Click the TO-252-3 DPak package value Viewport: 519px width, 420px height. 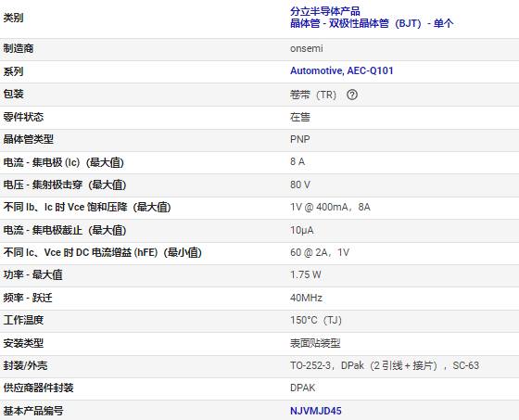(x=385, y=365)
